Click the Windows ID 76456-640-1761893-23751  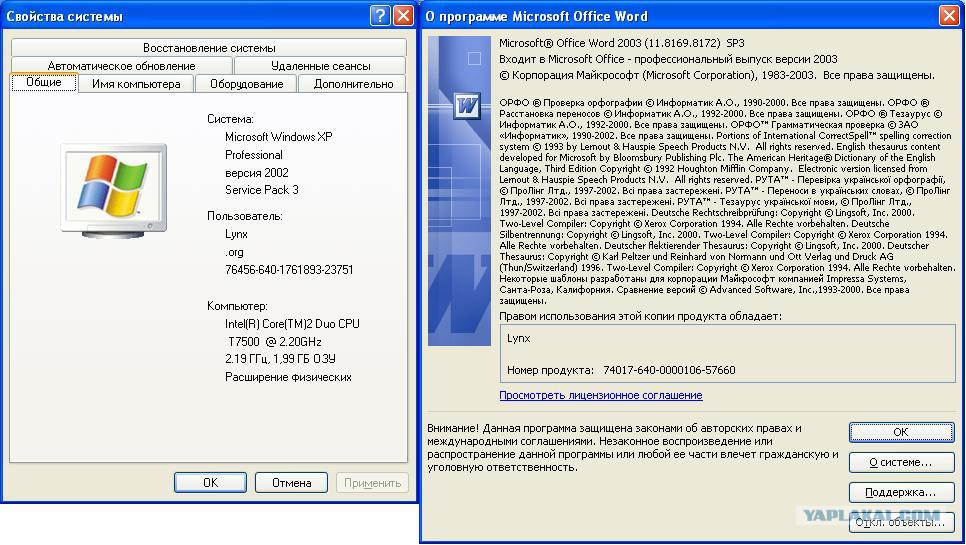(289, 270)
